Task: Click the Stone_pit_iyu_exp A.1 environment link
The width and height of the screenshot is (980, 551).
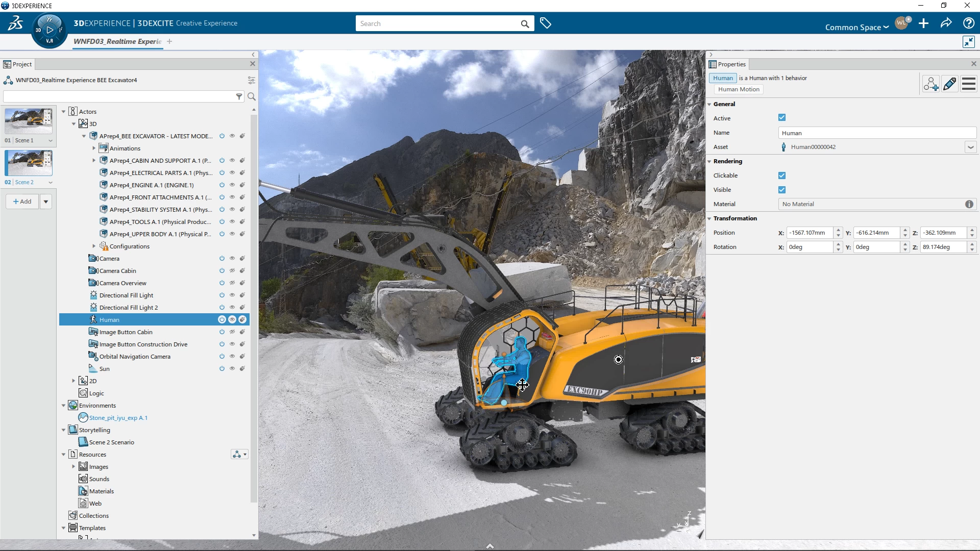Action: point(118,417)
